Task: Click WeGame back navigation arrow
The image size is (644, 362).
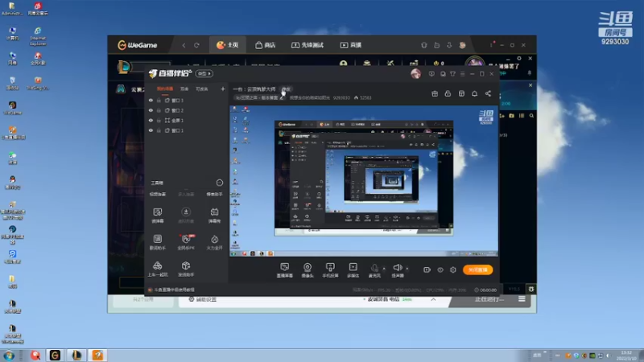Action: point(184,45)
